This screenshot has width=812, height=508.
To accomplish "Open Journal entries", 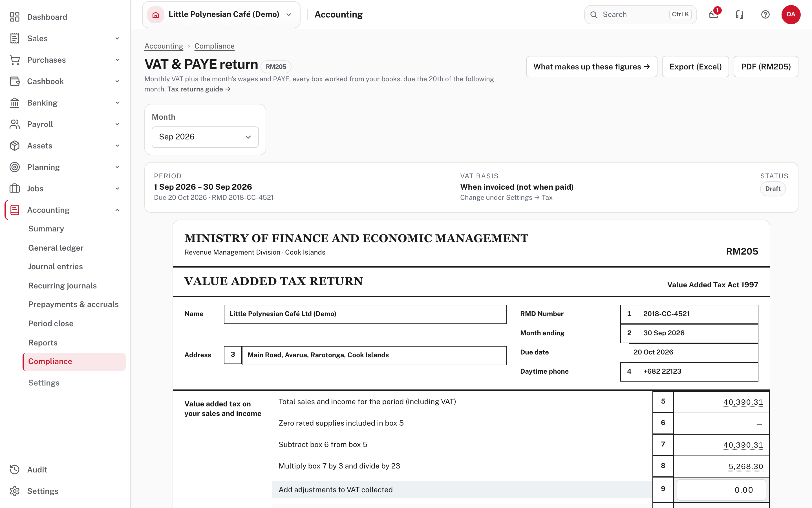I will click(55, 266).
